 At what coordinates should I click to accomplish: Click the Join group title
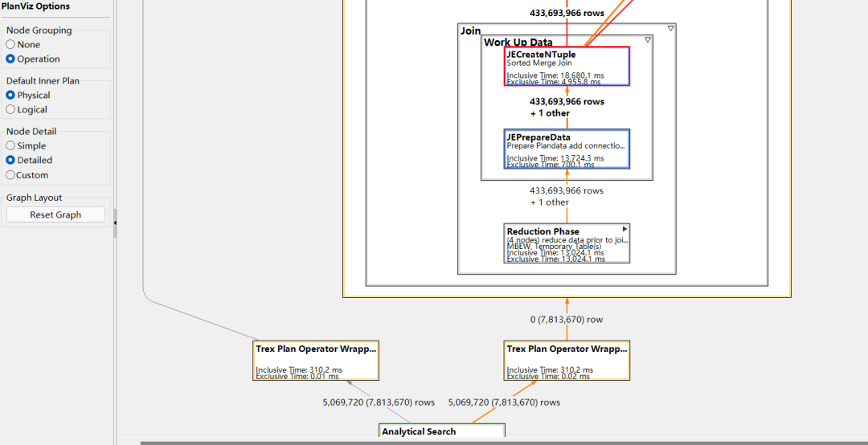(x=470, y=31)
